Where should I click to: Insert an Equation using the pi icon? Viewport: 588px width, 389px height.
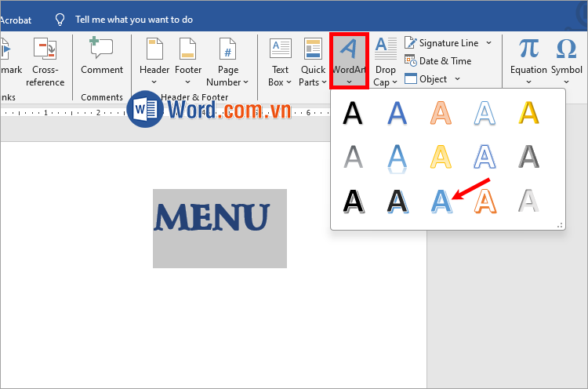coord(528,49)
